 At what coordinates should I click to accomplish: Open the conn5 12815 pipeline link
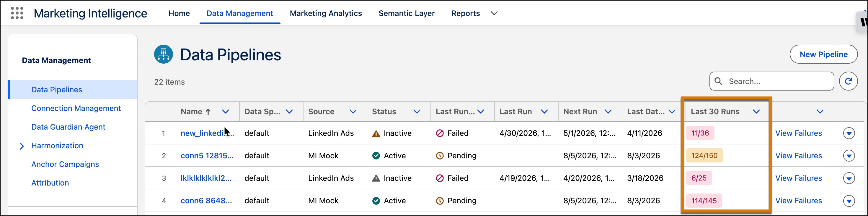tap(207, 156)
